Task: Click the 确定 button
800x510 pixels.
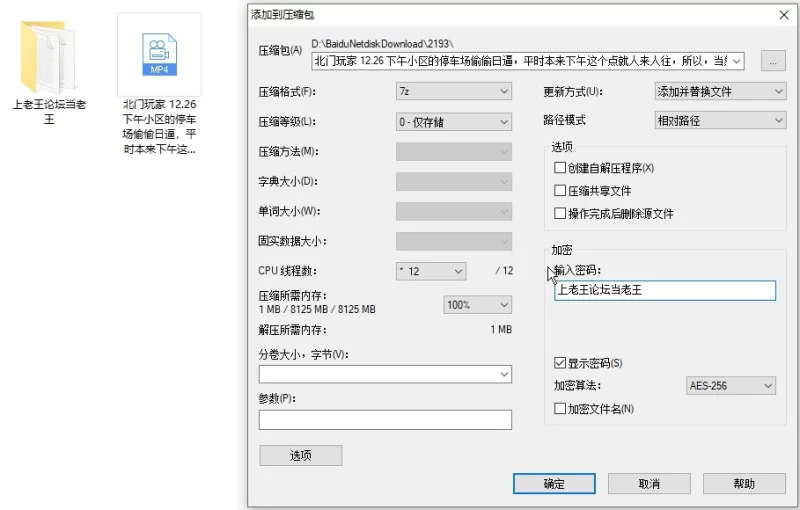Action: (554, 484)
